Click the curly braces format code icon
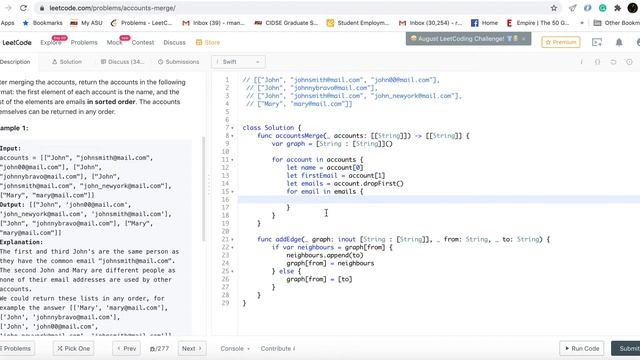640x360 pixels. [x=598, y=62]
